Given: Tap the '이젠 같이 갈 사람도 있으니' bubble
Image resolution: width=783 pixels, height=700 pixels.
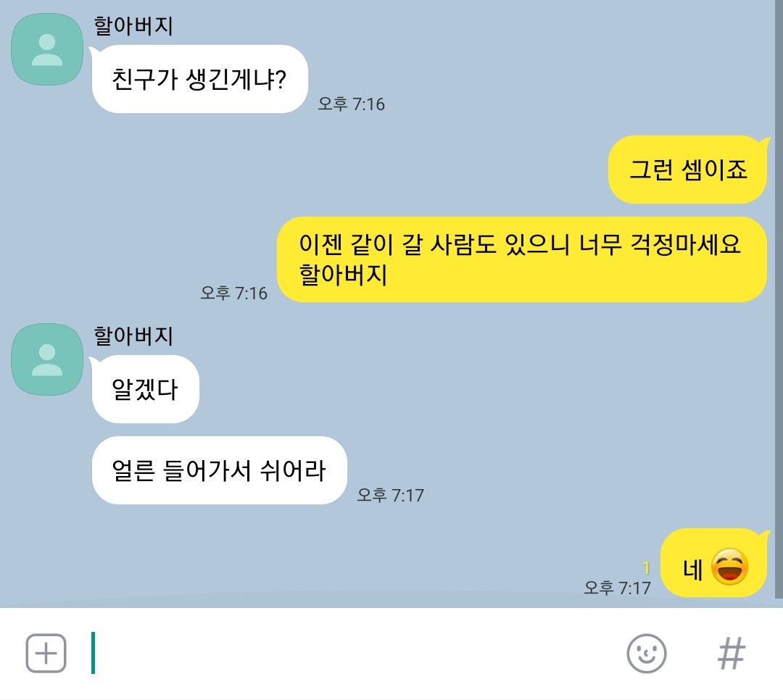Looking at the screenshot, I should point(522,259).
